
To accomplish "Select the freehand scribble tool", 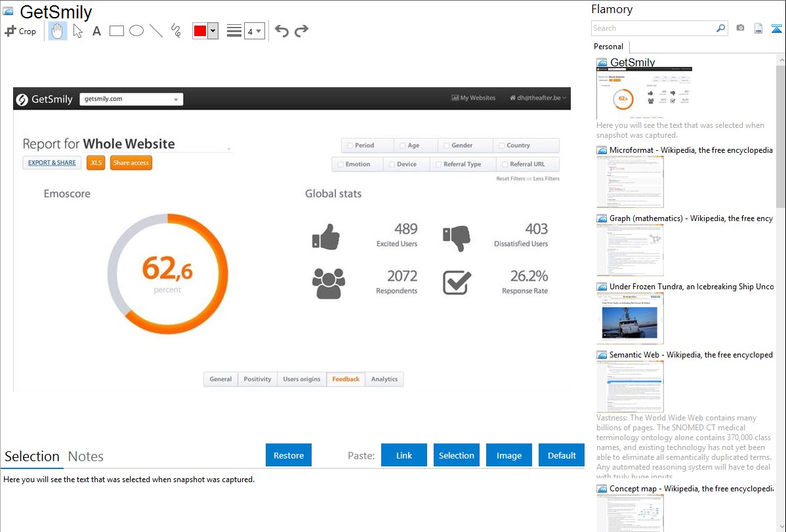I will (x=176, y=31).
